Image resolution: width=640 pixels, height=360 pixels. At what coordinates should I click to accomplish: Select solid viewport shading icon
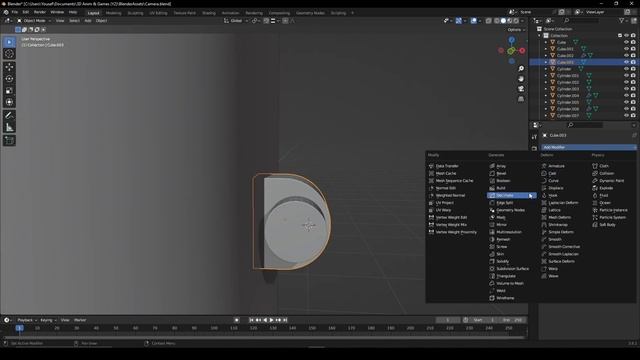click(503, 20)
